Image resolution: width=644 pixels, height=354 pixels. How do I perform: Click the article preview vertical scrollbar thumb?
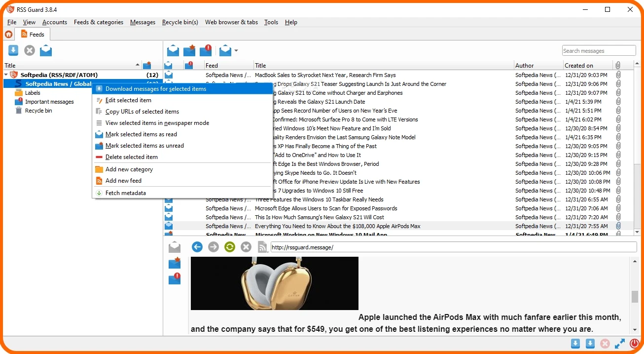point(635,296)
